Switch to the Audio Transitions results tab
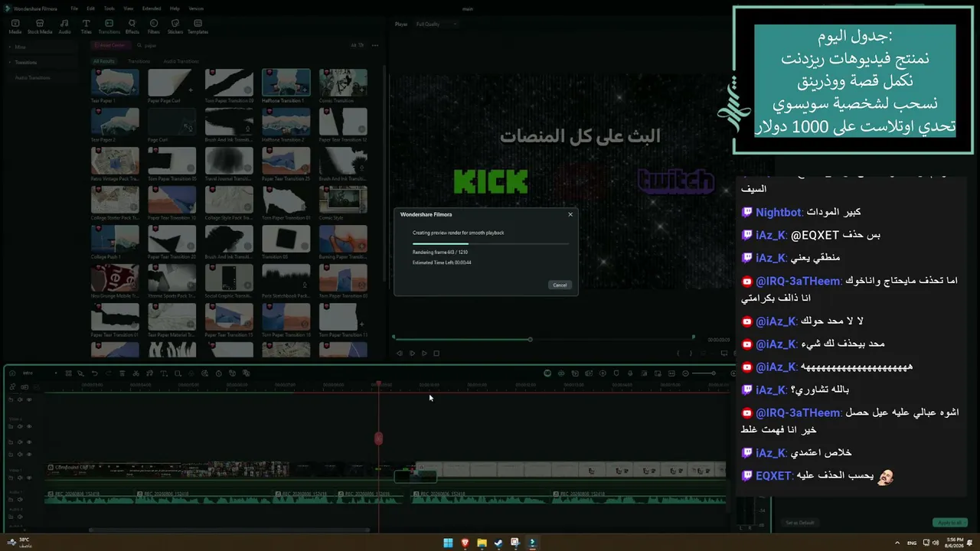The image size is (980, 551). [181, 61]
